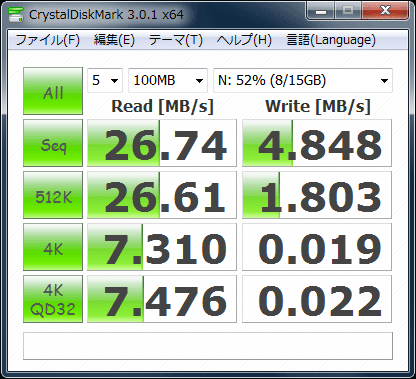Image resolution: width=416 pixels, height=379 pixels.
Task: Open the 編集(E) menu
Action: (x=114, y=40)
